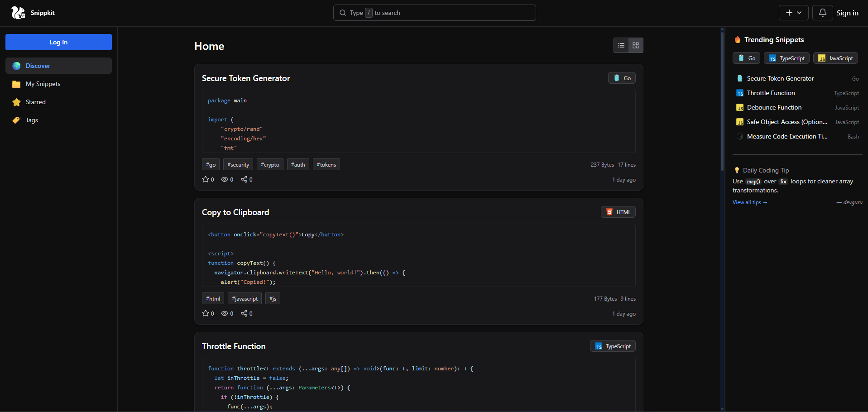Click the Go language badge on Secure Token Generator

click(622, 78)
